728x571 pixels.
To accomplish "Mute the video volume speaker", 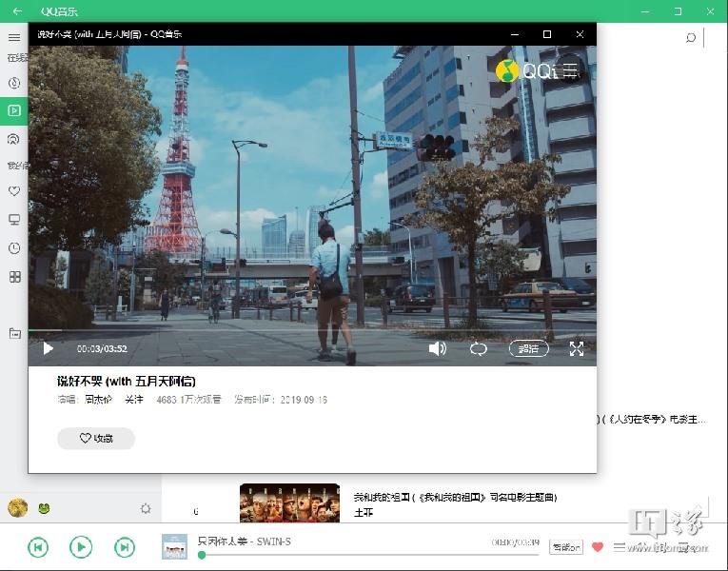I will coord(437,348).
